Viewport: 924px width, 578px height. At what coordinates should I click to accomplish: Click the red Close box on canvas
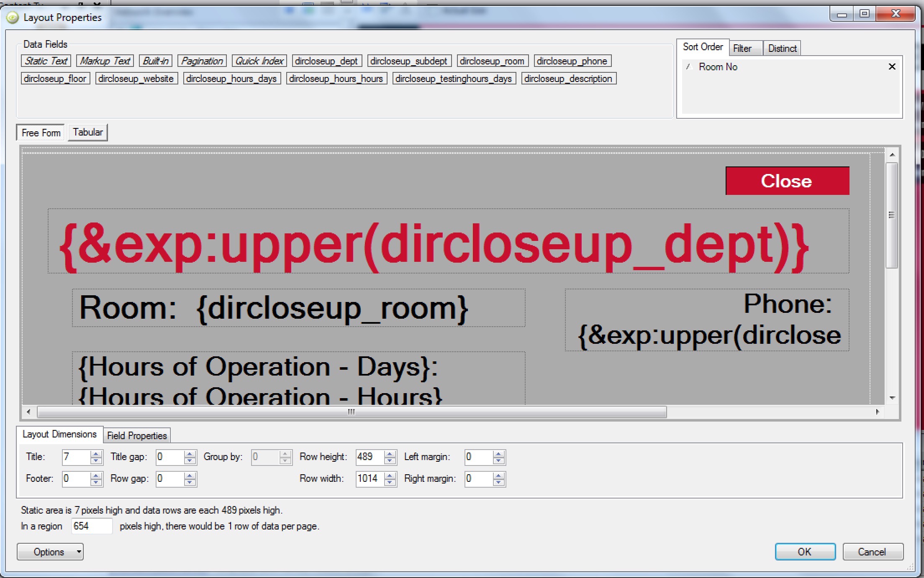pyautogui.click(x=787, y=181)
